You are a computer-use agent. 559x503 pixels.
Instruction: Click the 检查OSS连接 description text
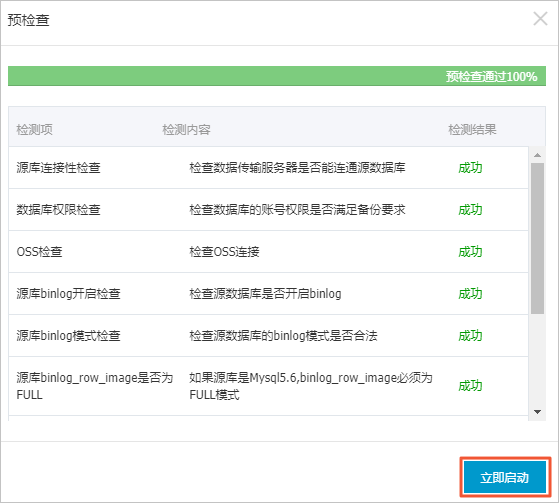coord(224,252)
